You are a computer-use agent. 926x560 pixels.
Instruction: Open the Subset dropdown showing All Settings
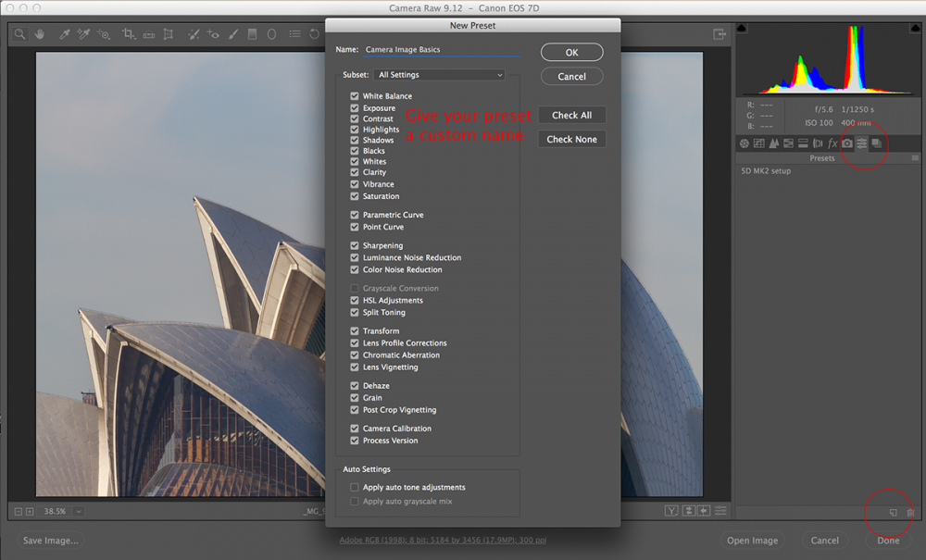[440, 74]
